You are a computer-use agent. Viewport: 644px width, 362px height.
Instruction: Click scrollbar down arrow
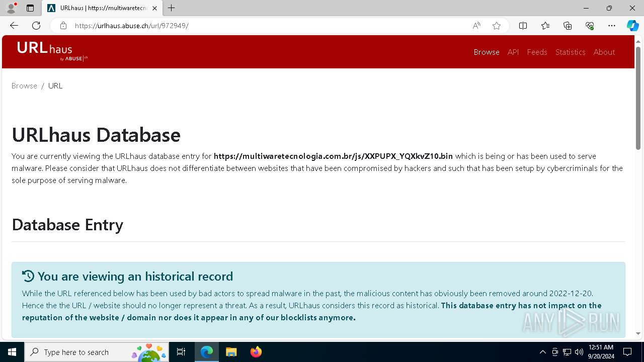[x=638, y=333]
